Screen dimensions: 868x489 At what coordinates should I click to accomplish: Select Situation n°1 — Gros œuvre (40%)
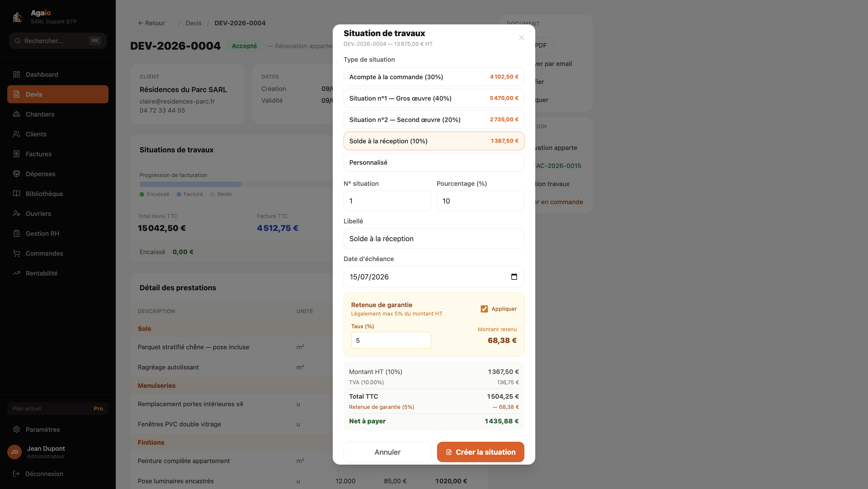(x=434, y=98)
